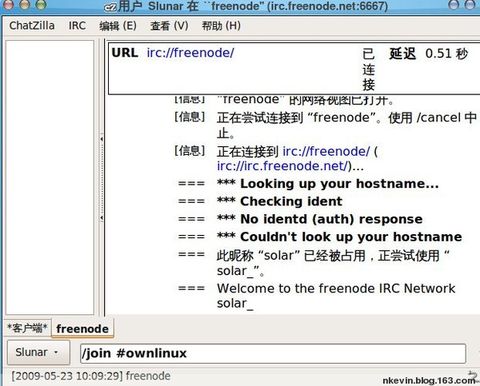Image resolution: width=480 pixels, height=386 pixels.
Task: Open the IRC menu
Action: (x=77, y=26)
